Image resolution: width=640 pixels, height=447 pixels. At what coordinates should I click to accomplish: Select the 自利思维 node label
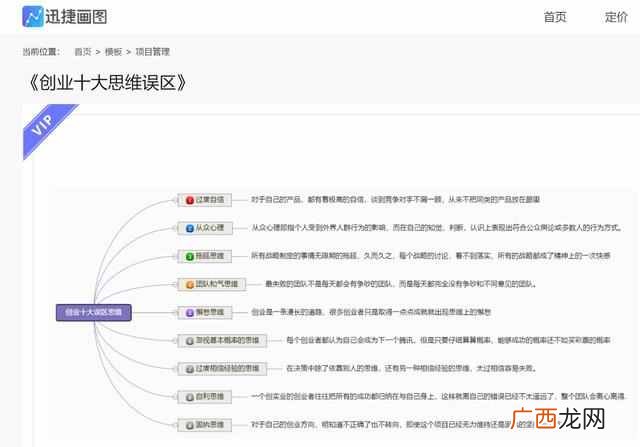click(210, 396)
